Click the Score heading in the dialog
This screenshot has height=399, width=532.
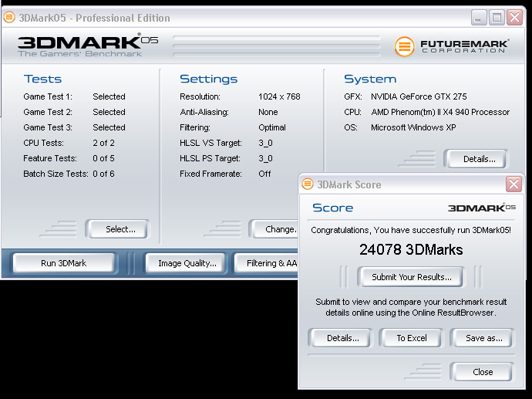333,208
